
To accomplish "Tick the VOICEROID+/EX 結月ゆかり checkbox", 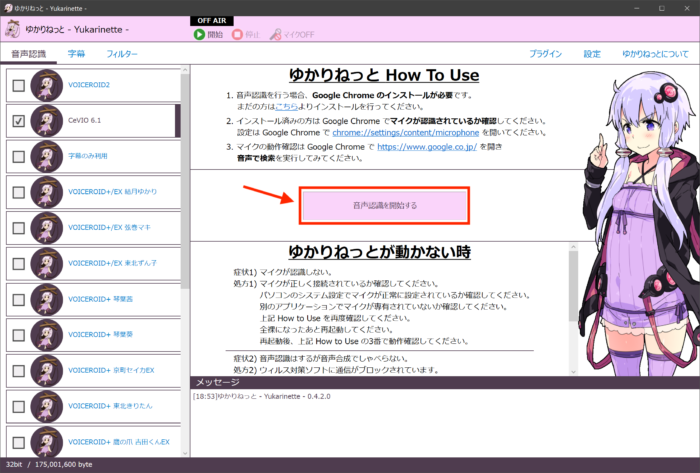I will pos(18,192).
